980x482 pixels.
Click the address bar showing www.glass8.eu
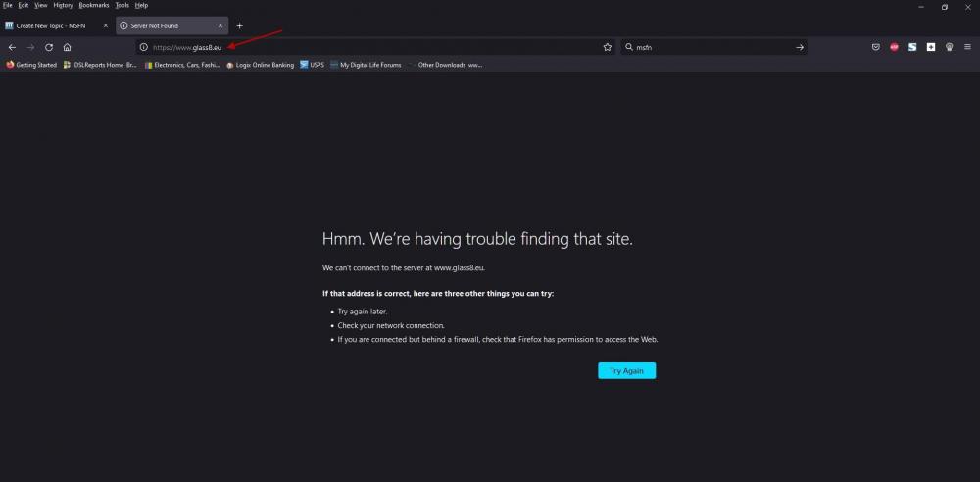375,47
